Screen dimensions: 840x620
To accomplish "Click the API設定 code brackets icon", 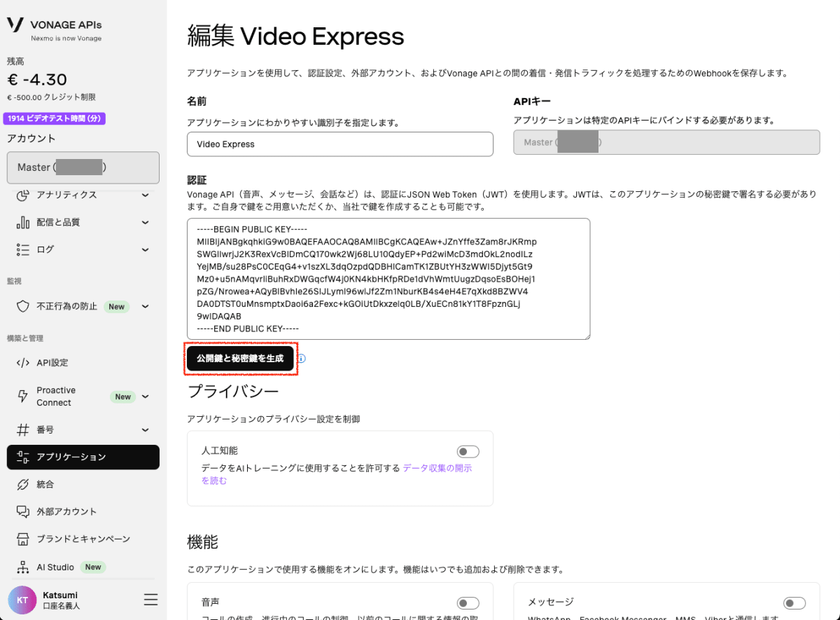I will click(x=23, y=363).
